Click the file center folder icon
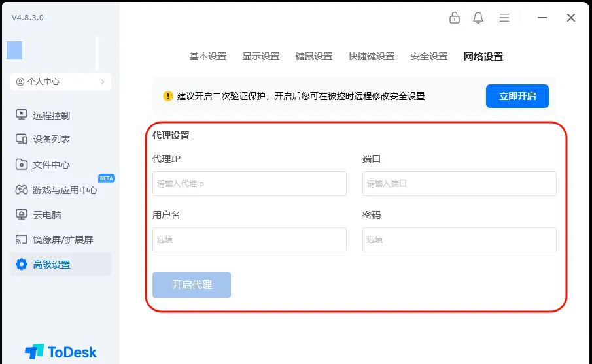 (22, 165)
